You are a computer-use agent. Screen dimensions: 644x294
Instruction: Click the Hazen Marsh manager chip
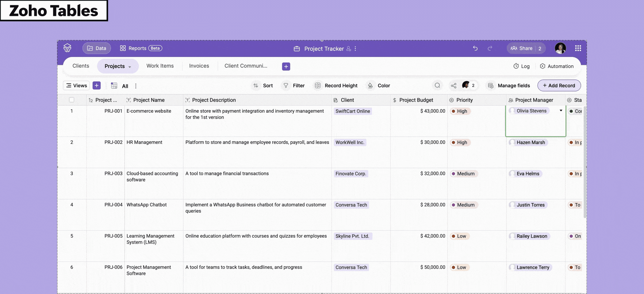point(528,142)
